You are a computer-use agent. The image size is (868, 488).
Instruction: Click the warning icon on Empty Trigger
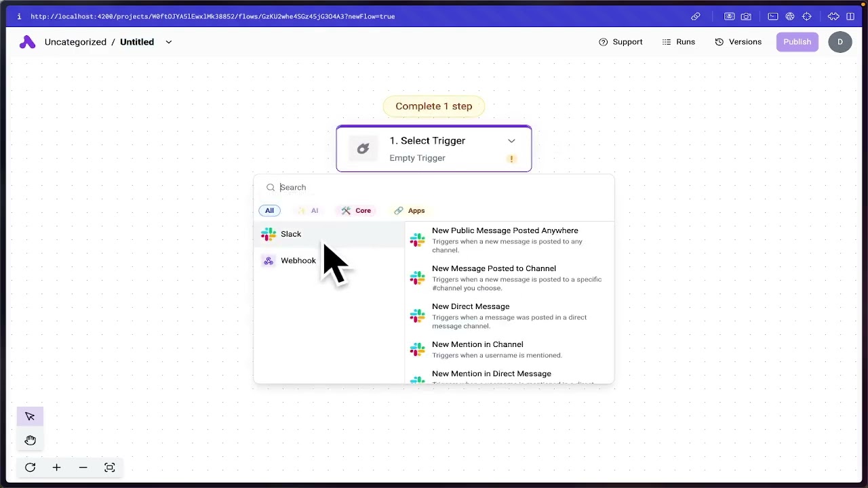point(511,159)
